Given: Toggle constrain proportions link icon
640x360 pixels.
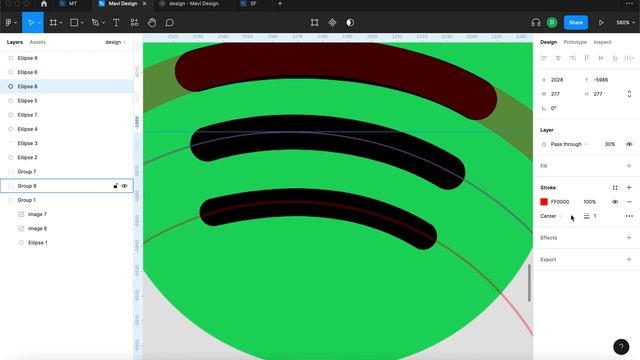Looking at the screenshot, I should [x=629, y=94].
